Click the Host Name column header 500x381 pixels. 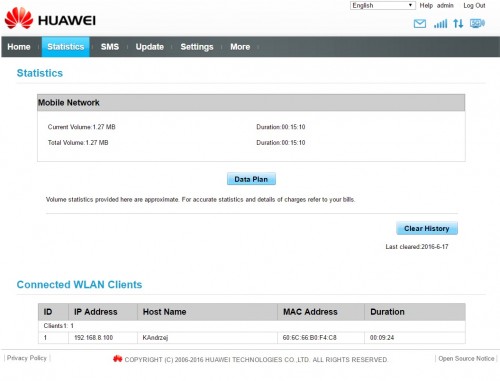(207, 312)
